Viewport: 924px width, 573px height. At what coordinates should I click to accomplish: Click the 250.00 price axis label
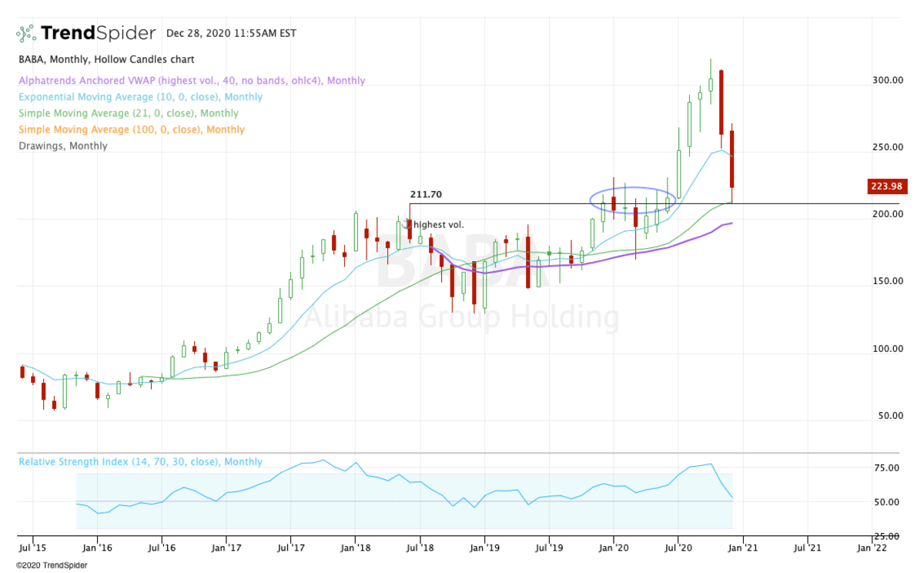click(889, 147)
